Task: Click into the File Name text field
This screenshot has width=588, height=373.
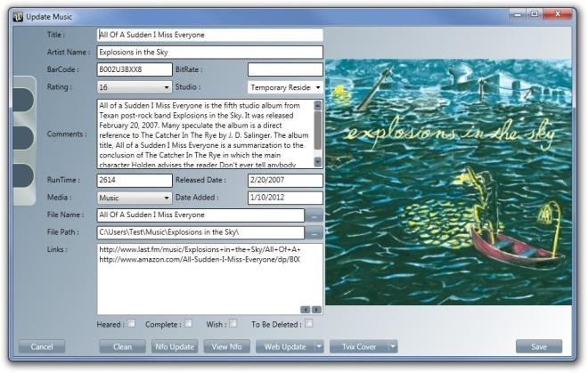Action: pos(200,215)
